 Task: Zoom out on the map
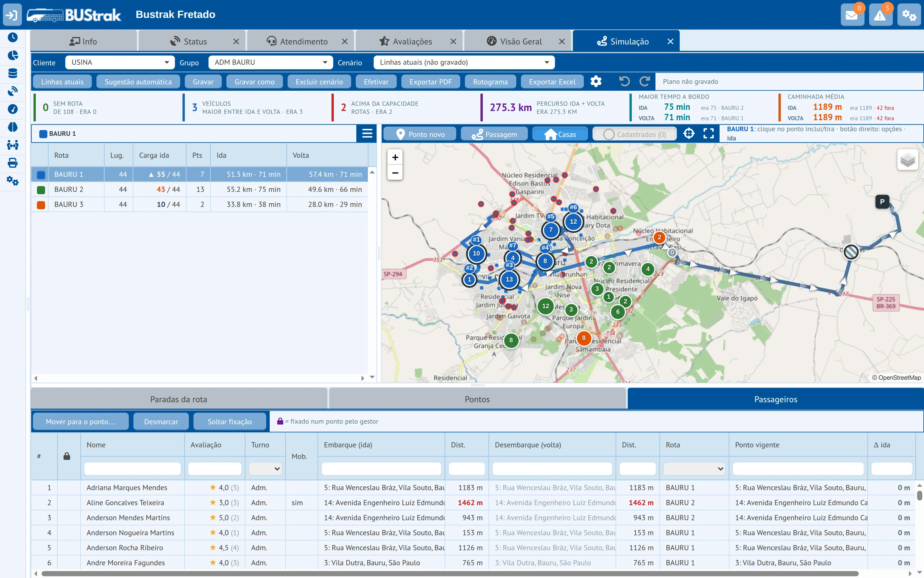[395, 173]
